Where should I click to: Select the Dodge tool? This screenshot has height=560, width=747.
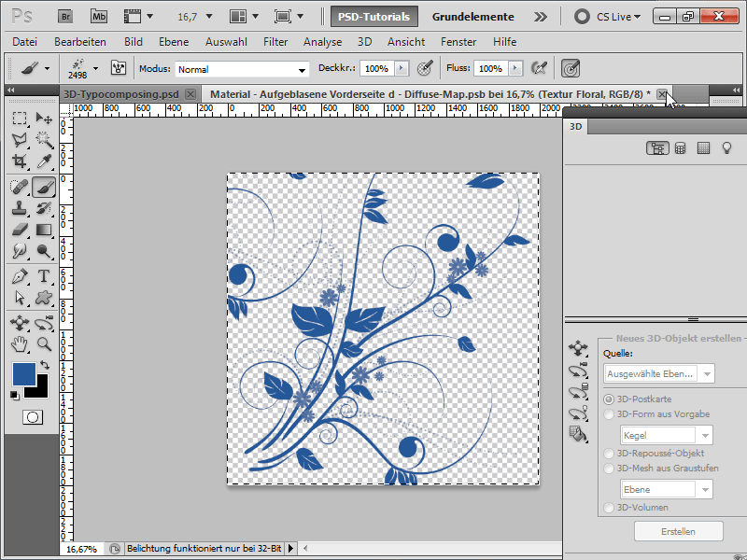click(x=44, y=251)
